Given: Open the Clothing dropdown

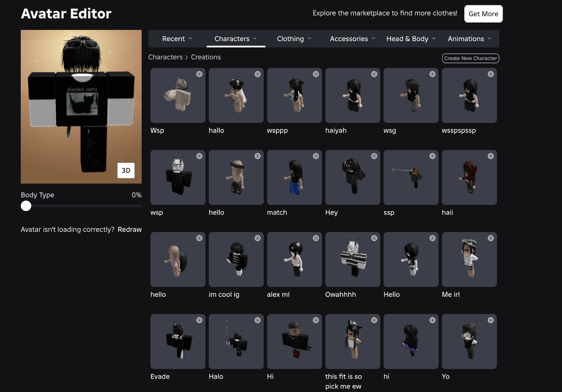Looking at the screenshot, I should click(x=294, y=38).
